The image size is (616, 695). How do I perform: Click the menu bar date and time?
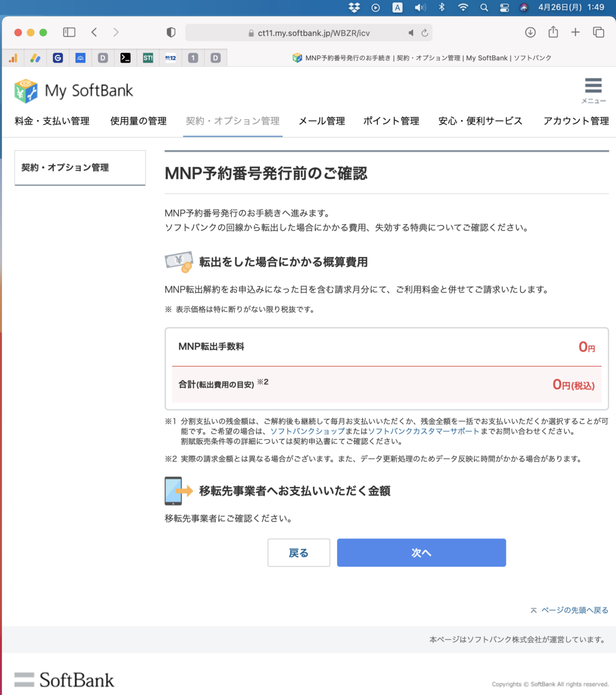571,8
